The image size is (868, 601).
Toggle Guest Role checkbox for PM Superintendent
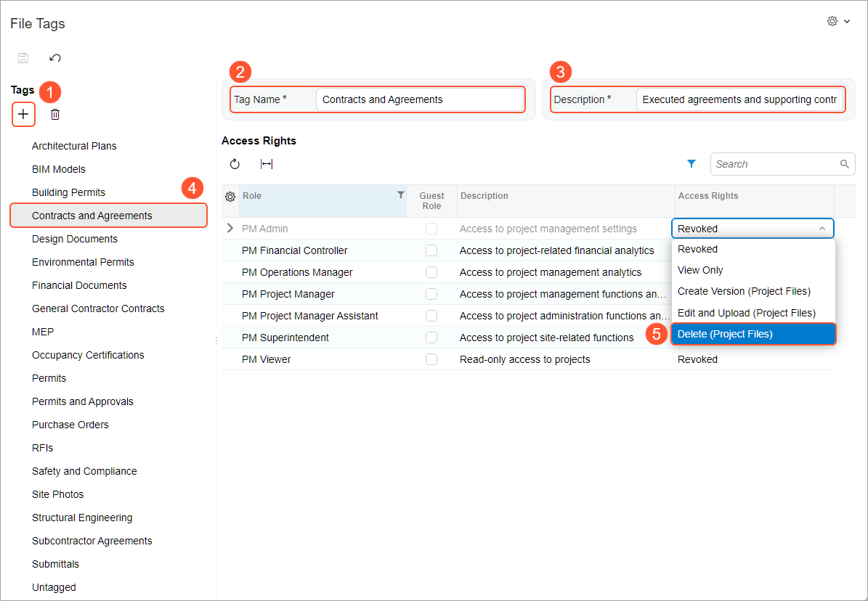pyautogui.click(x=431, y=338)
